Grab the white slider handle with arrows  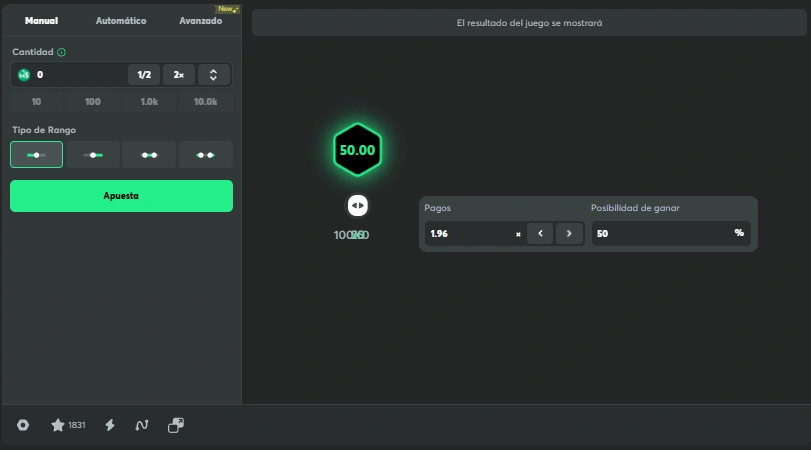(x=357, y=206)
